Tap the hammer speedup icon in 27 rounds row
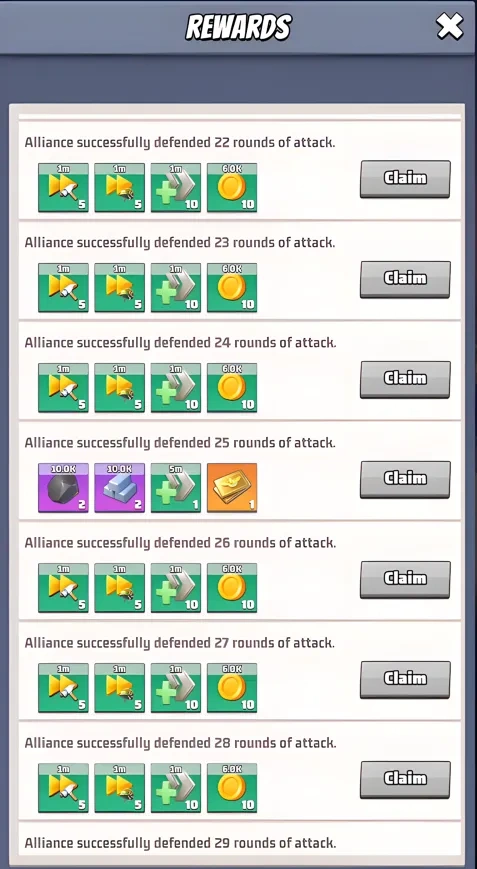This screenshot has width=477, height=869. click(63, 688)
